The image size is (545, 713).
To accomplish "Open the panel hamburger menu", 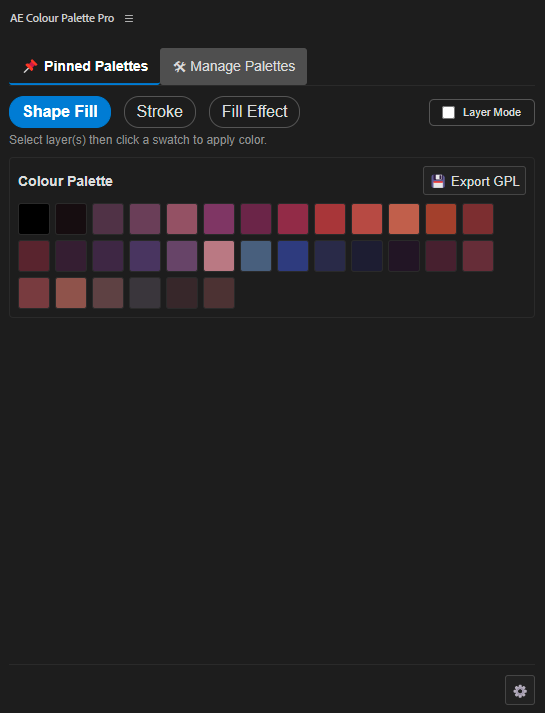I will [129, 19].
